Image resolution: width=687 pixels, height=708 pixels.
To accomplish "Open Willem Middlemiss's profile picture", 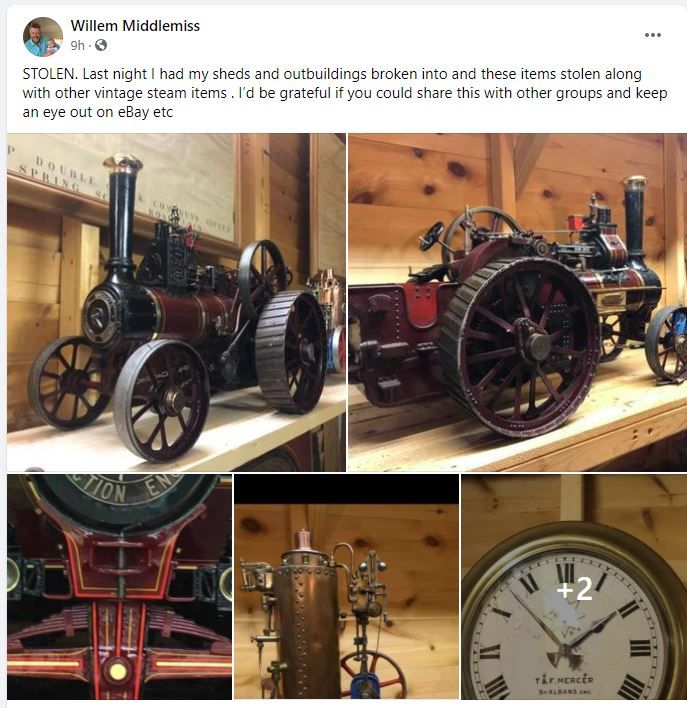I will click(43, 37).
